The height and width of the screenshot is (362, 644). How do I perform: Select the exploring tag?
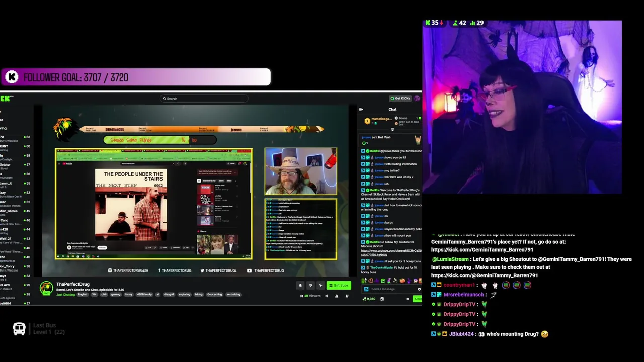[184, 294]
